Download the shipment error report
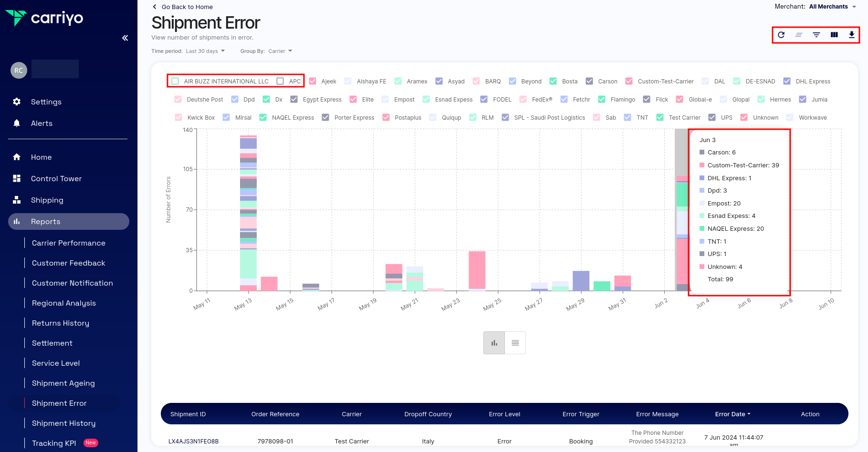Viewport: 868px width, 452px height. pyautogui.click(x=852, y=35)
